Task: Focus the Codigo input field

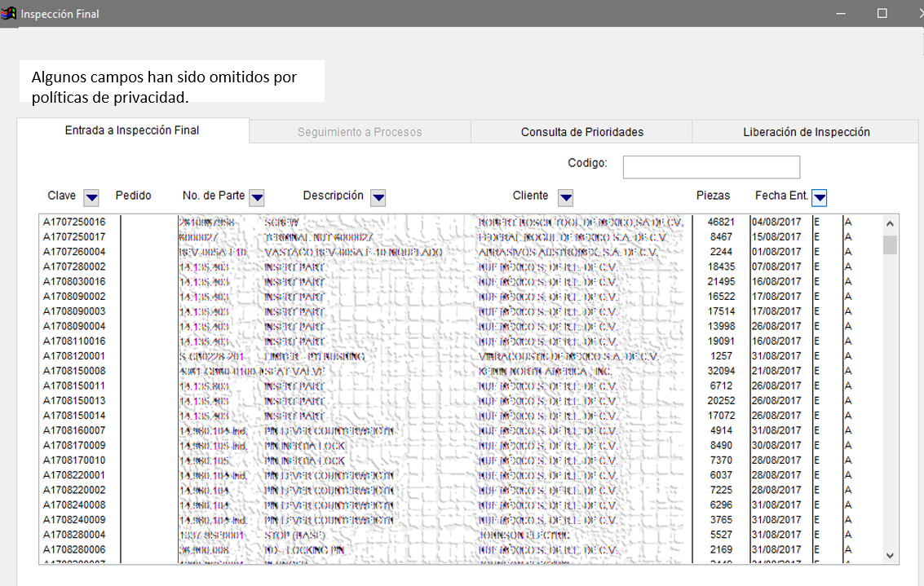Action: 710,167
